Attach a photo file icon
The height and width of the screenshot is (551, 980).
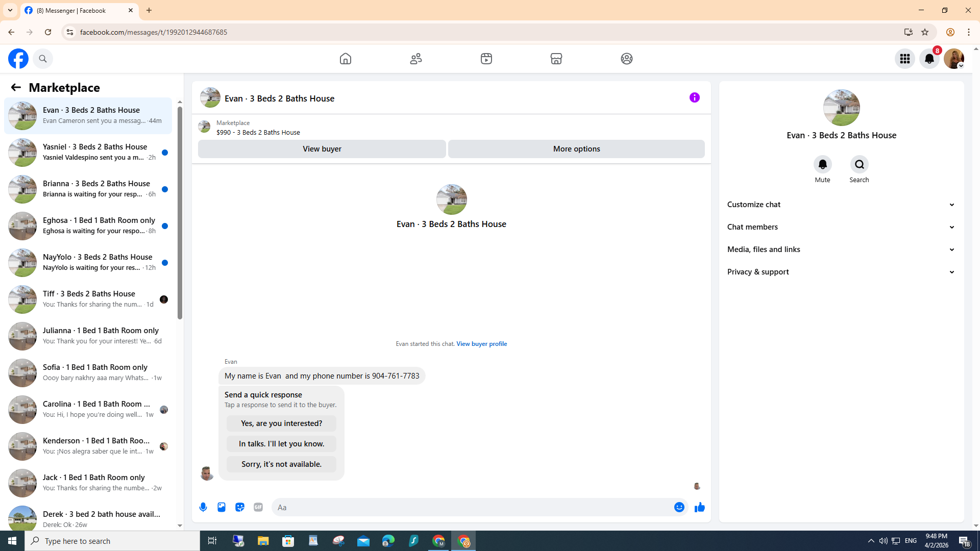tap(222, 507)
